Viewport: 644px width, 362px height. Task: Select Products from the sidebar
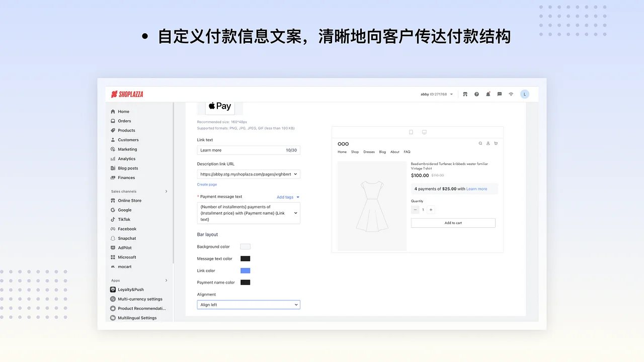(126, 130)
